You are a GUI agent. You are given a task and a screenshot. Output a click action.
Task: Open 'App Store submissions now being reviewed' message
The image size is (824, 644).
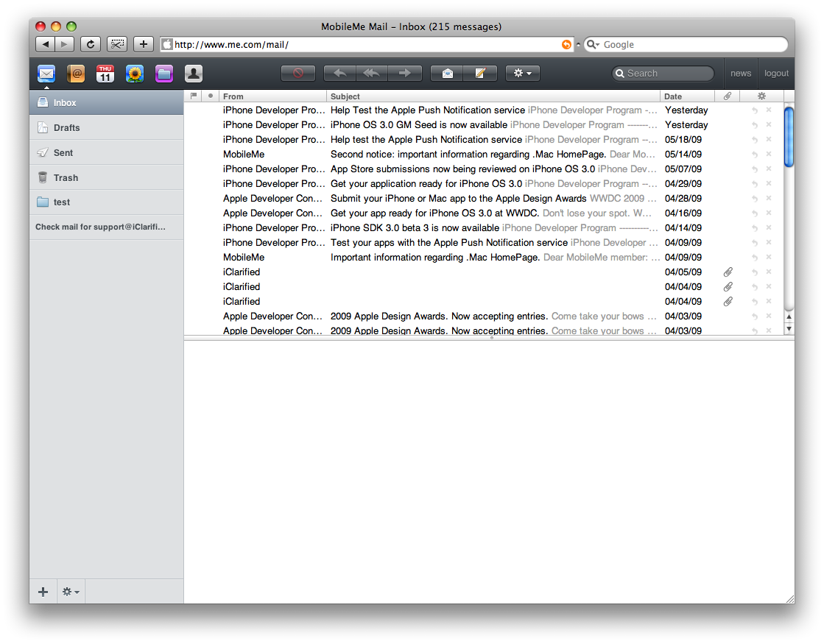pyautogui.click(x=484, y=169)
